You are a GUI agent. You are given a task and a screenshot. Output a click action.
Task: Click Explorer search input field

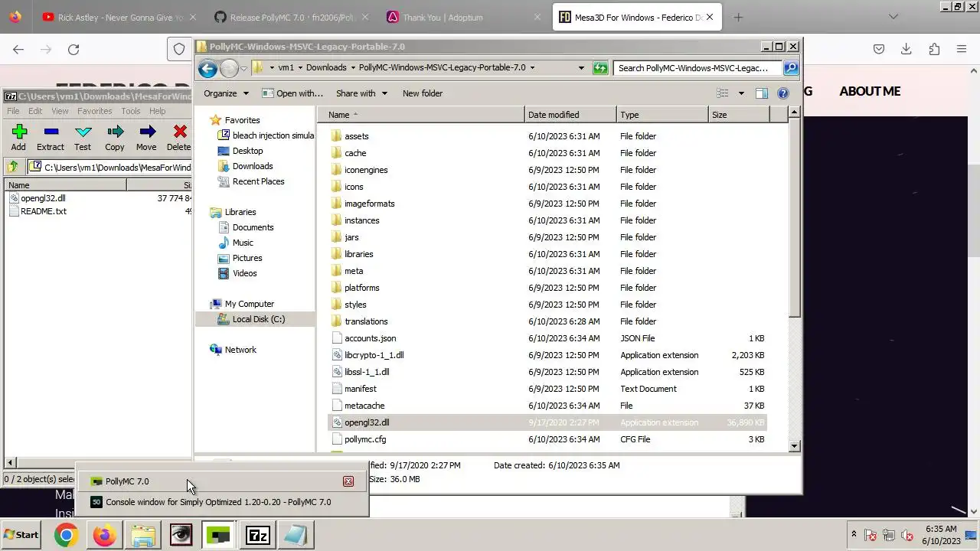[698, 67]
